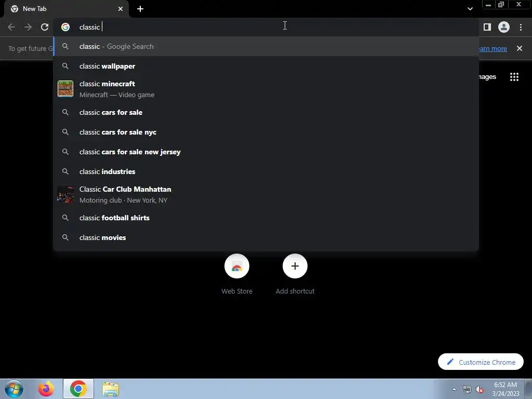Expand the tab search chevron
Viewport: 532px width, 399px height.
point(470,9)
